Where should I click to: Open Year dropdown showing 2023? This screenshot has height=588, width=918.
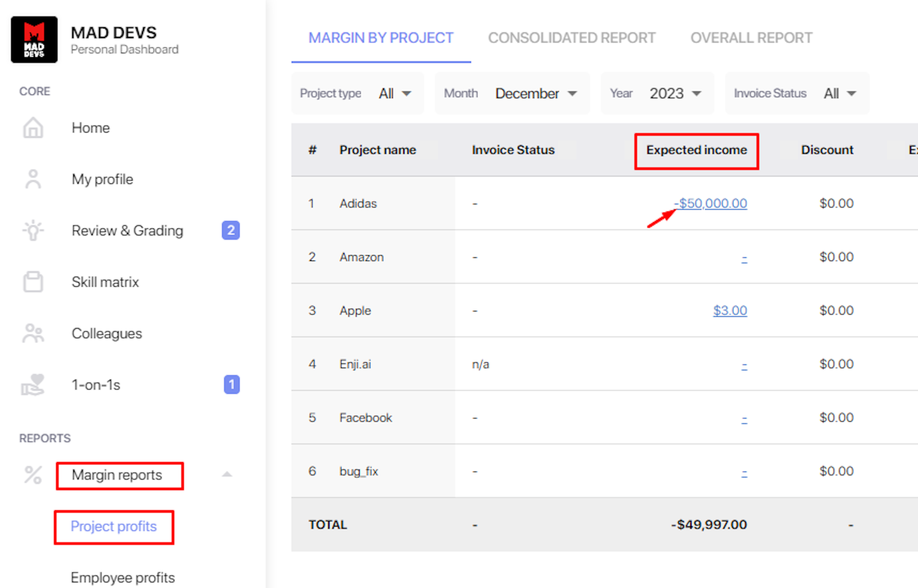657,93
